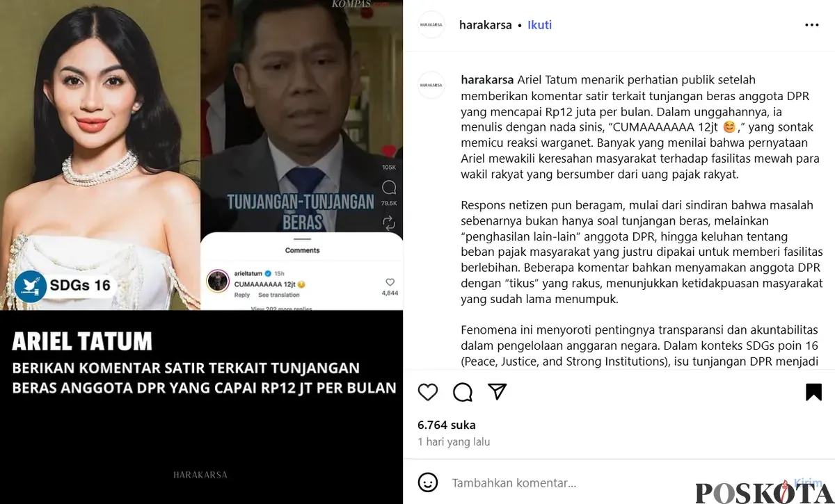The width and height of the screenshot is (835, 504).
Task: Open harakarsa avatar beside caption
Action: tap(431, 85)
